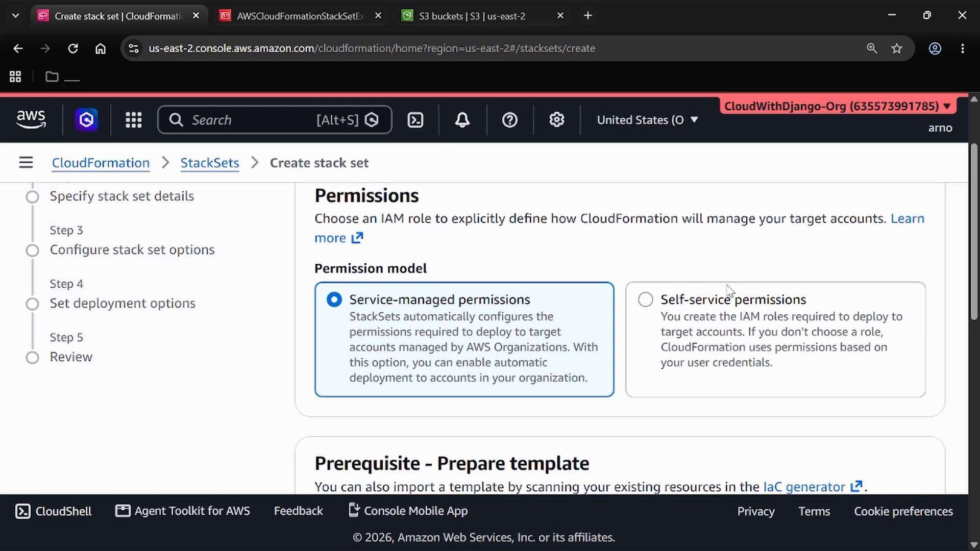Click the arno username text
Screen dimensions: 980x551
(940, 128)
